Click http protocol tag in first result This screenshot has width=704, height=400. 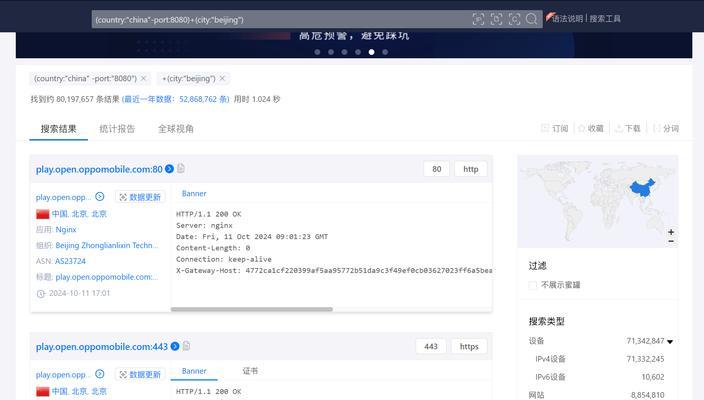coord(471,169)
